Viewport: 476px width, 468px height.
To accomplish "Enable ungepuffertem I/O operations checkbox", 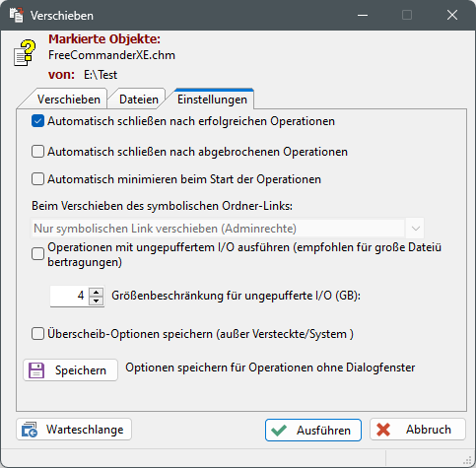I will pos(37,254).
